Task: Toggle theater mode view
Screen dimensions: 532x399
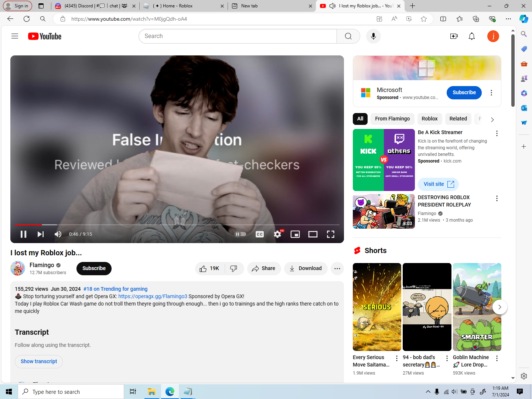Action: pos(313,234)
